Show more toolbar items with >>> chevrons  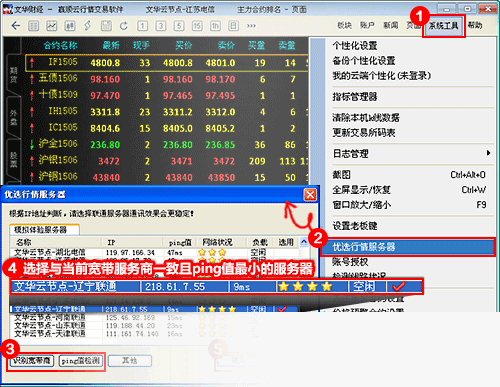[x=251, y=26]
